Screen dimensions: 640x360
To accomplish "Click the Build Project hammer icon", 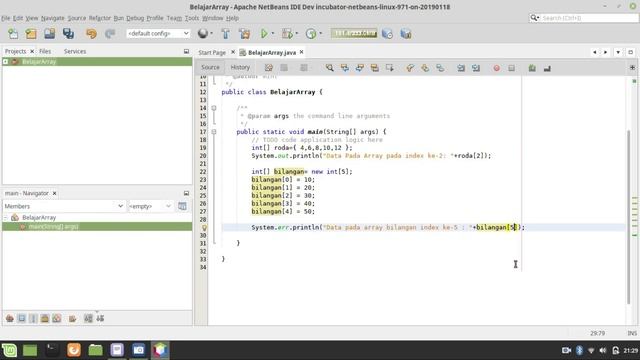I will [225, 34].
